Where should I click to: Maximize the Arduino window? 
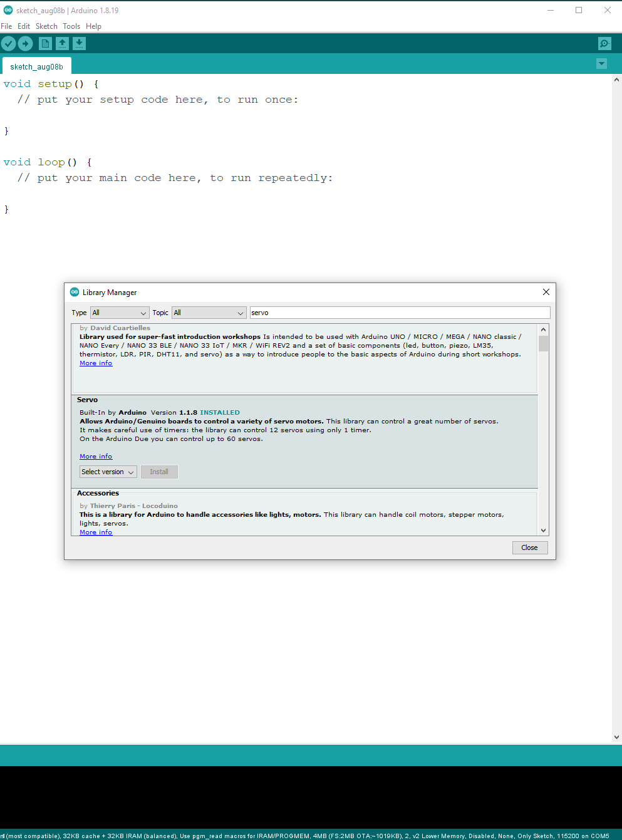tap(579, 10)
